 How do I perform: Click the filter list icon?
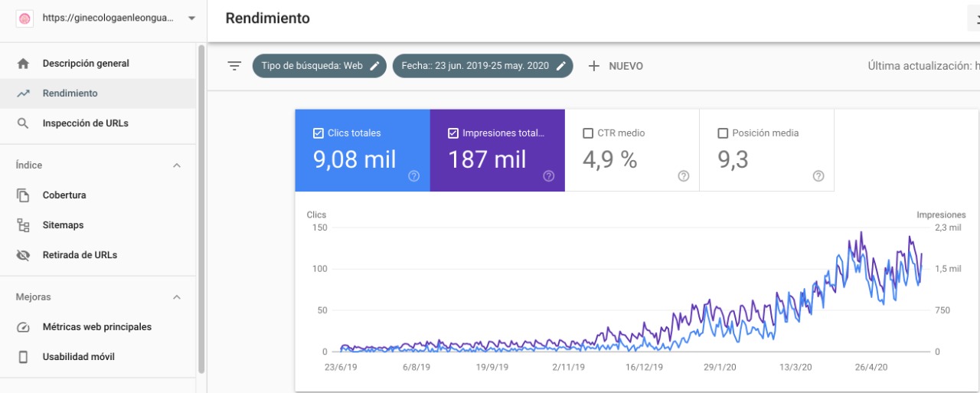tap(234, 66)
